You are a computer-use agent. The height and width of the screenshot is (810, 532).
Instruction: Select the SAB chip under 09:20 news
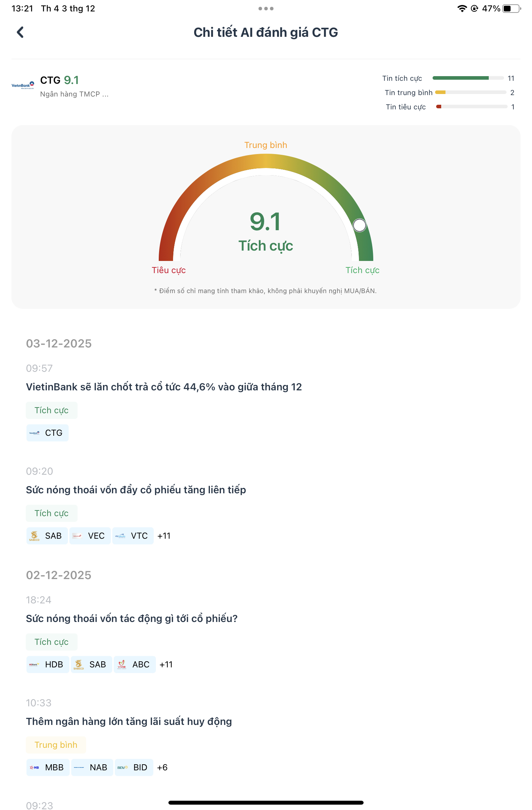[x=47, y=536]
